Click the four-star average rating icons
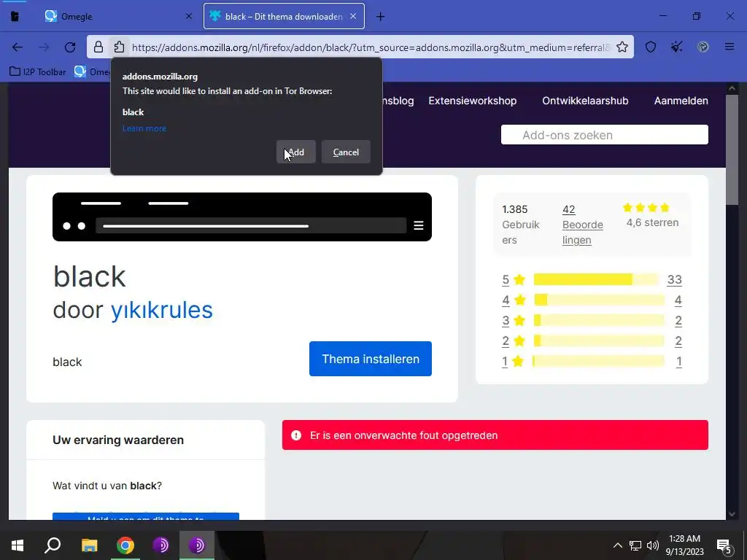Screen dimensions: 747x560 pyautogui.click(x=646, y=207)
